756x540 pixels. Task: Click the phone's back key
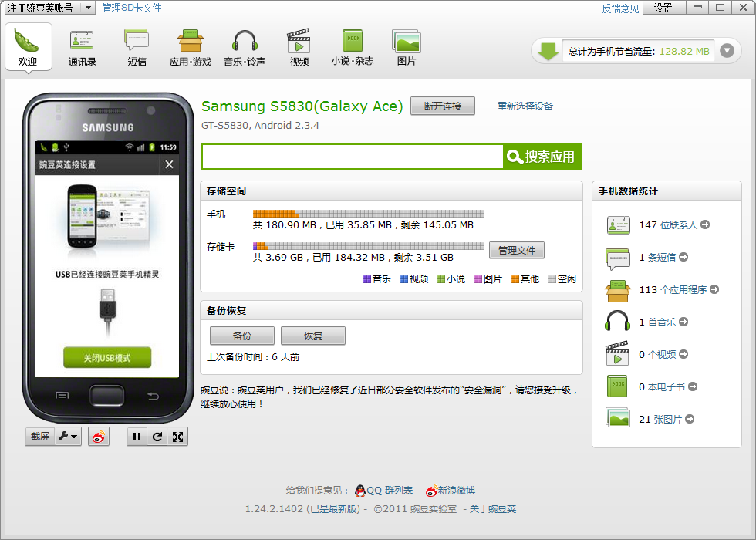[153, 396]
